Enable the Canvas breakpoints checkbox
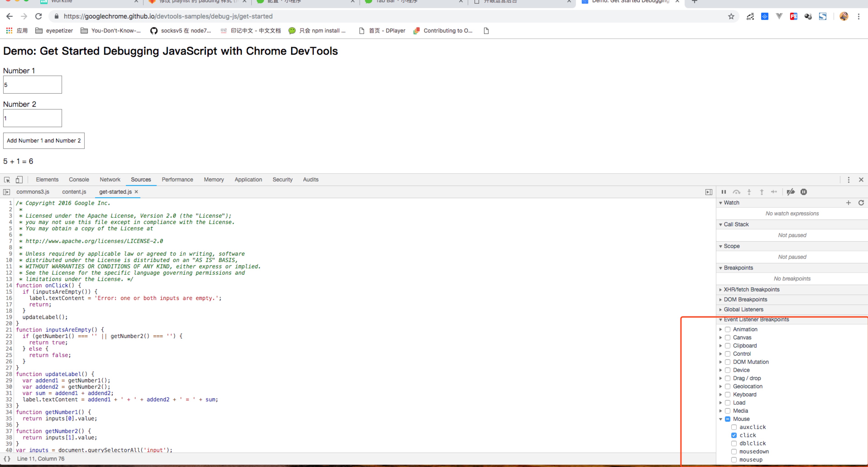Image resolution: width=868 pixels, height=467 pixels. tap(727, 337)
